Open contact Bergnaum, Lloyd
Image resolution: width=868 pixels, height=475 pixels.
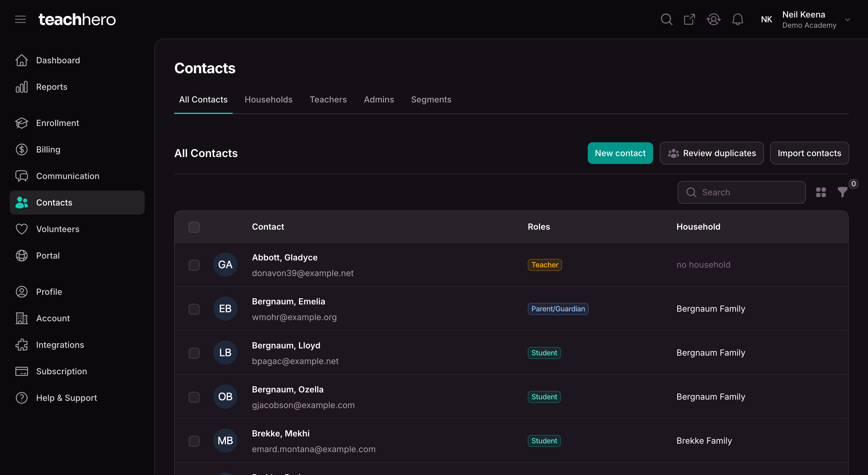286,346
